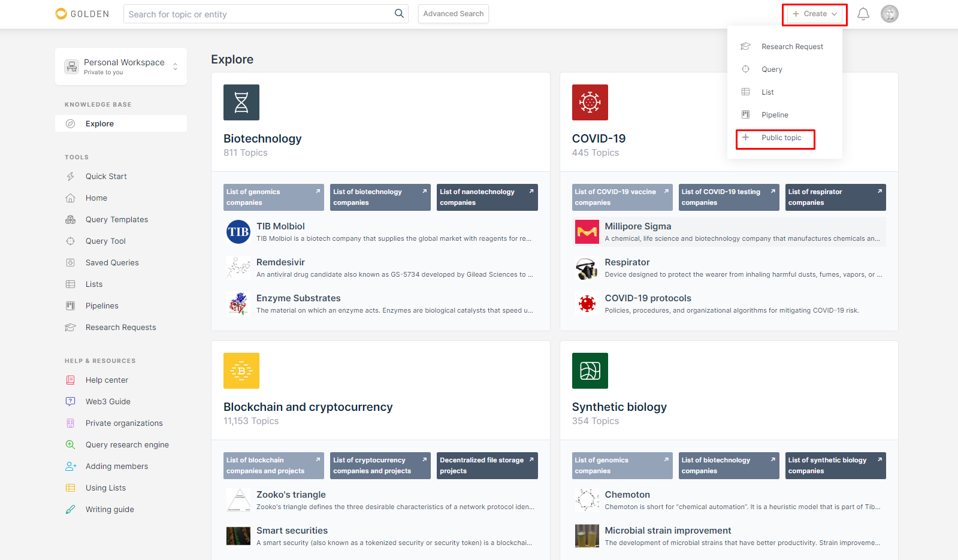Open the Biotechnology hourglass icon

click(x=241, y=102)
